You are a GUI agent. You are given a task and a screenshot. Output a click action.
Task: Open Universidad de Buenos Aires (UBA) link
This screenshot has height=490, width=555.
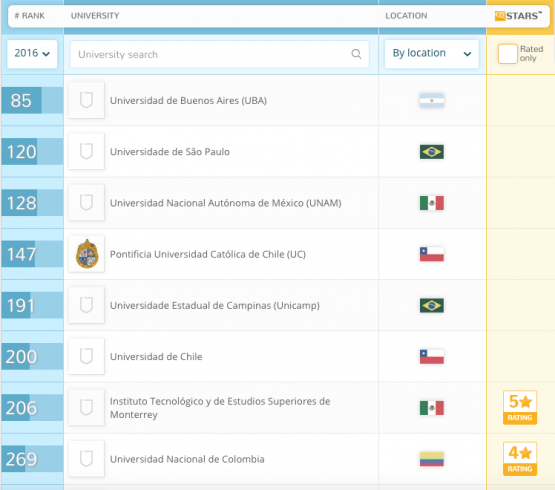(188, 101)
